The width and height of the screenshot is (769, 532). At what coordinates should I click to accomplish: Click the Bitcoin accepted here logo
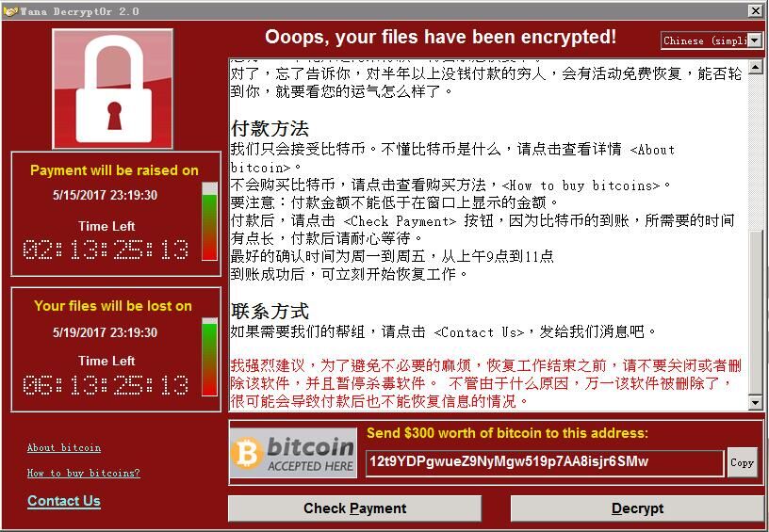coord(293,453)
